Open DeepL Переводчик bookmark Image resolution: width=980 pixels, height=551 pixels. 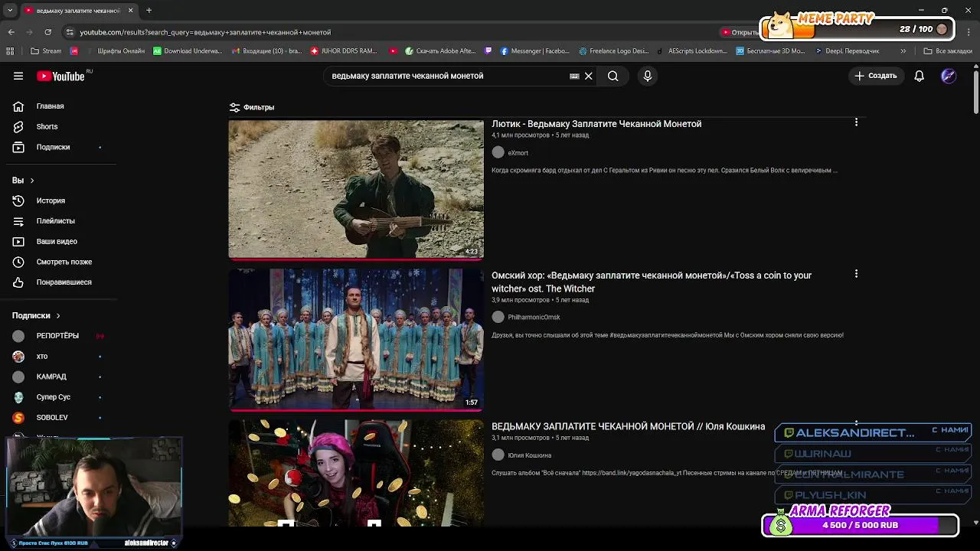pyautogui.click(x=847, y=51)
